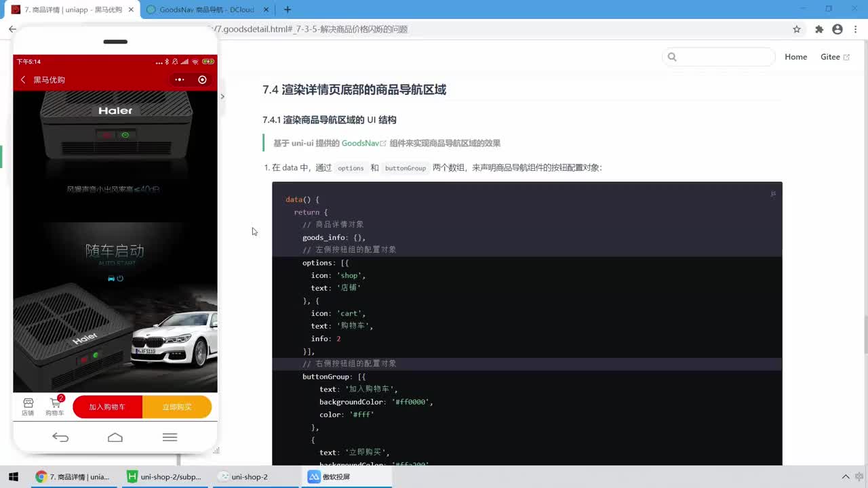Close the 7. 商品详情 browser tab
Screen dimensions: 868x488
point(131,9)
